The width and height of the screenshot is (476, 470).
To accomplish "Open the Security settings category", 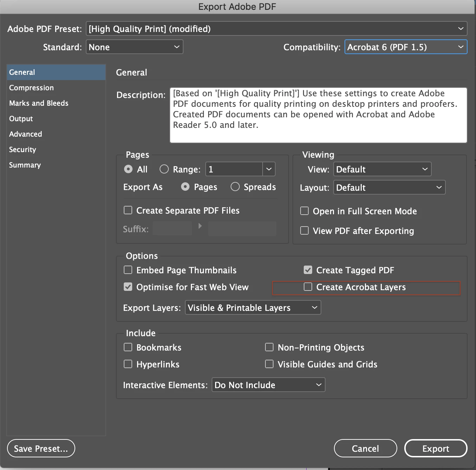I will [x=56, y=149].
